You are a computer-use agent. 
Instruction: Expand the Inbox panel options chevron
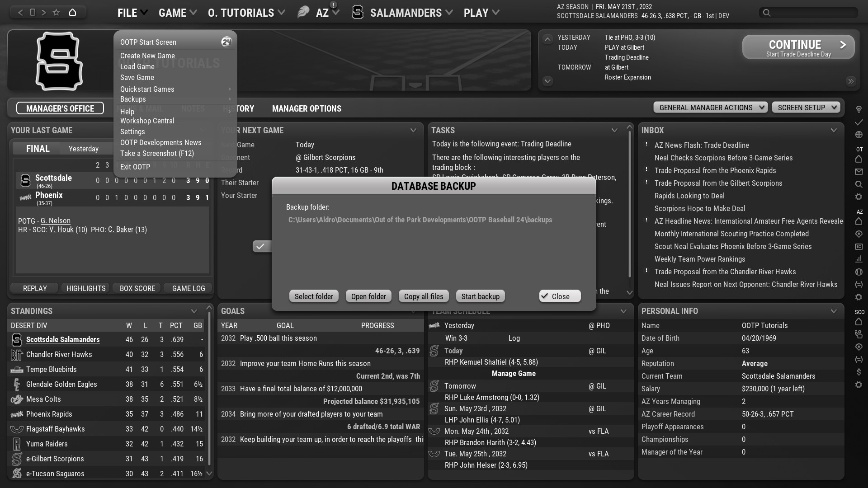click(834, 131)
